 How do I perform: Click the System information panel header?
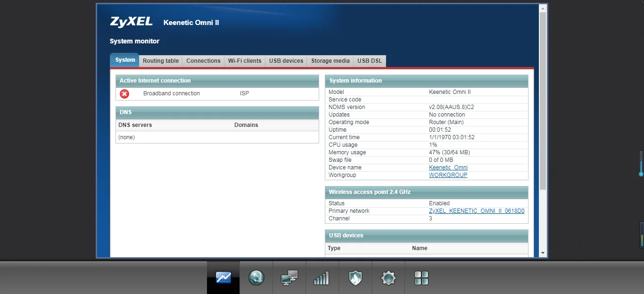click(x=427, y=81)
